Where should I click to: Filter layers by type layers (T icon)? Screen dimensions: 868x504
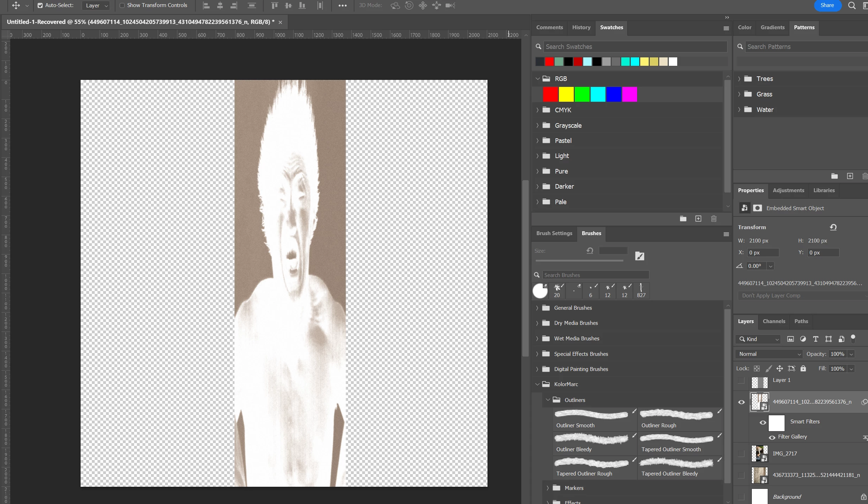tap(815, 339)
